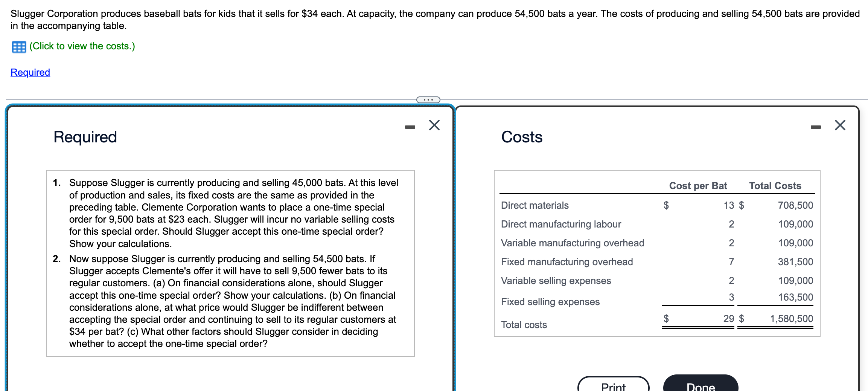The image size is (868, 391).
Task: Click the 109,000 total for Variable selling expenses
Action: [796, 281]
